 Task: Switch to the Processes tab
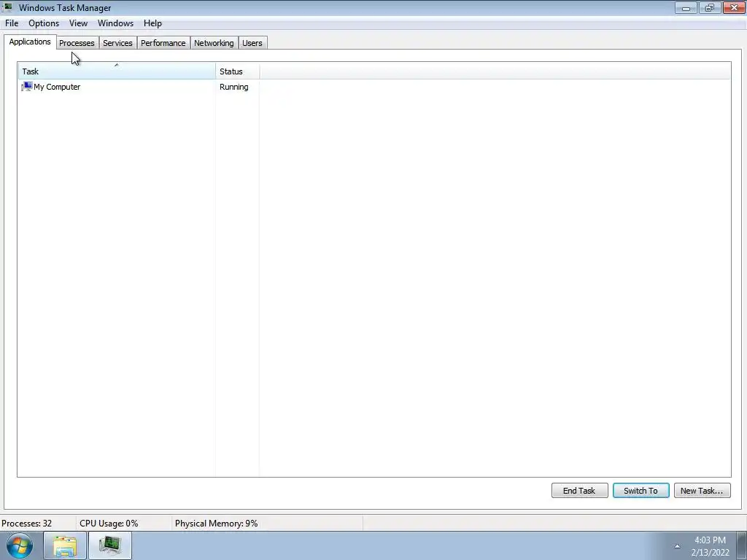coord(77,43)
